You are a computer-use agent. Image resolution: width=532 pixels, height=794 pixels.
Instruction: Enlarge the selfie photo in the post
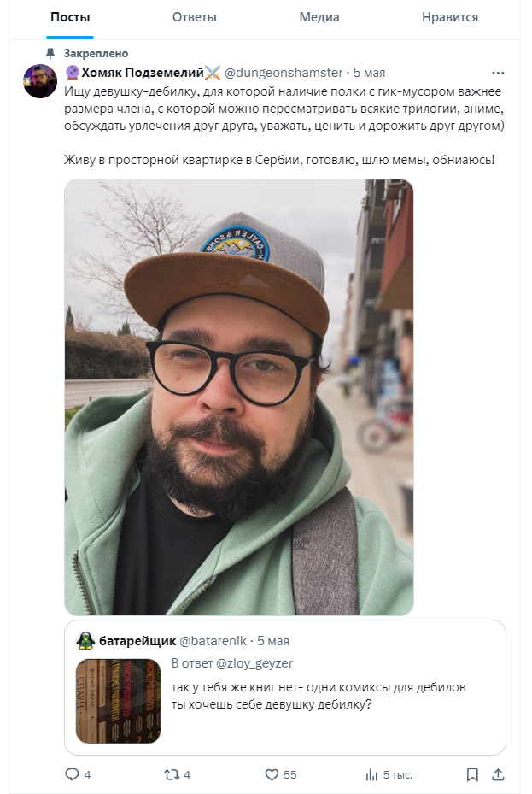click(x=239, y=397)
